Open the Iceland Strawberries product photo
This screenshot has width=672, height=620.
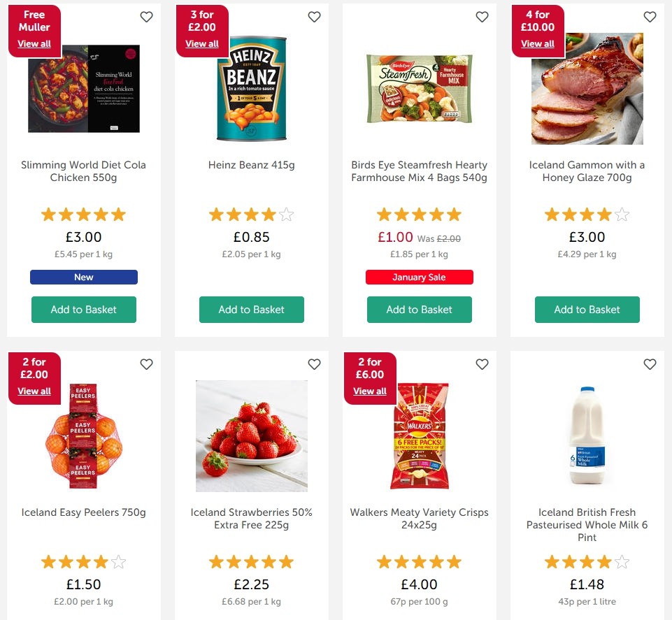[x=252, y=435]
